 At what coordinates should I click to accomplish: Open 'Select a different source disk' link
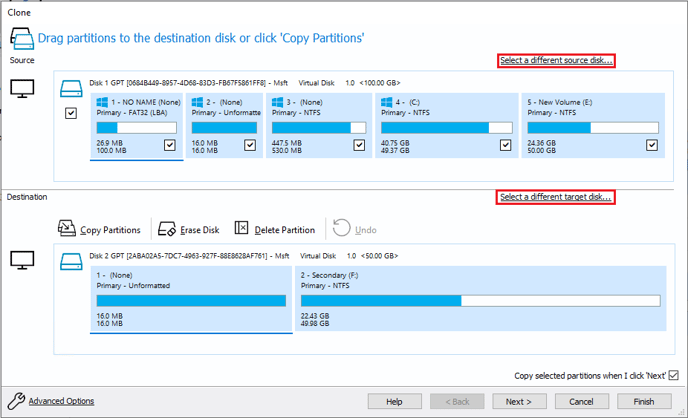coord(556,61)
